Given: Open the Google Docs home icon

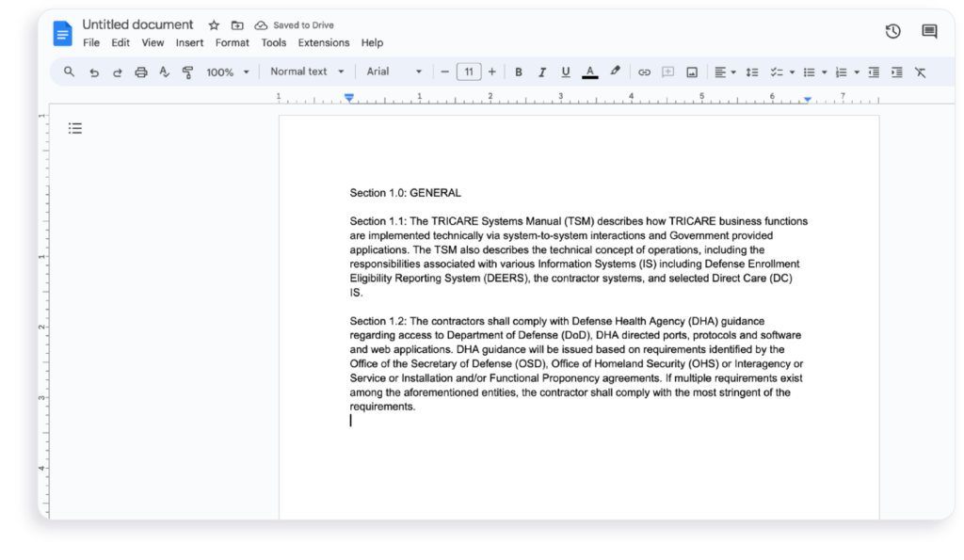Looking at the screenshot, I should [62, 33].
